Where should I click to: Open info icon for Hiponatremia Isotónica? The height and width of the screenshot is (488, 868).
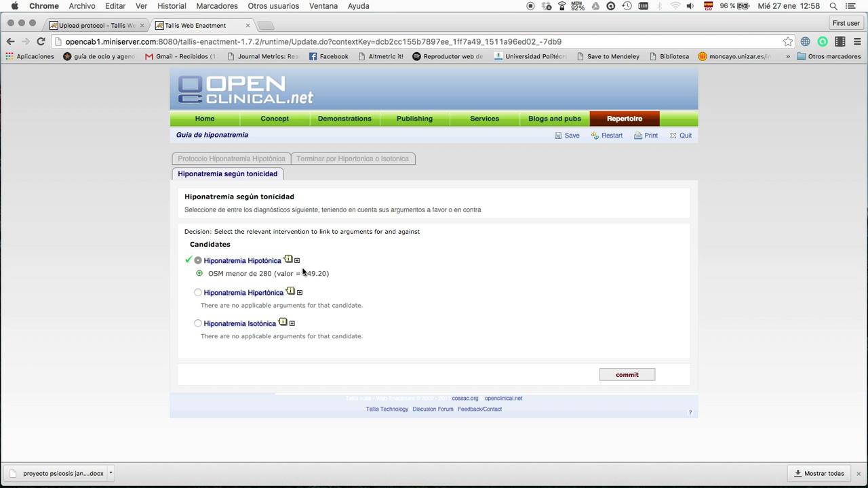(283, 323)
